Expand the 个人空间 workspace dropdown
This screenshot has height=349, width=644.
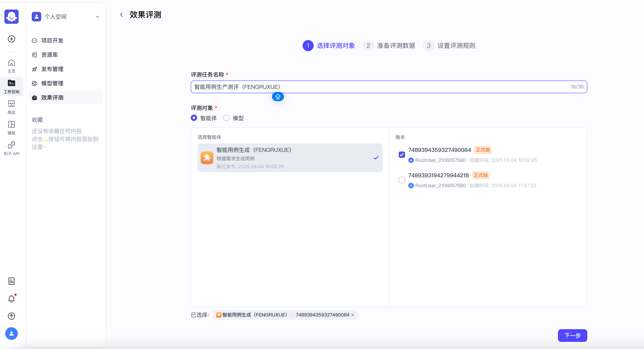pos(98,17)
